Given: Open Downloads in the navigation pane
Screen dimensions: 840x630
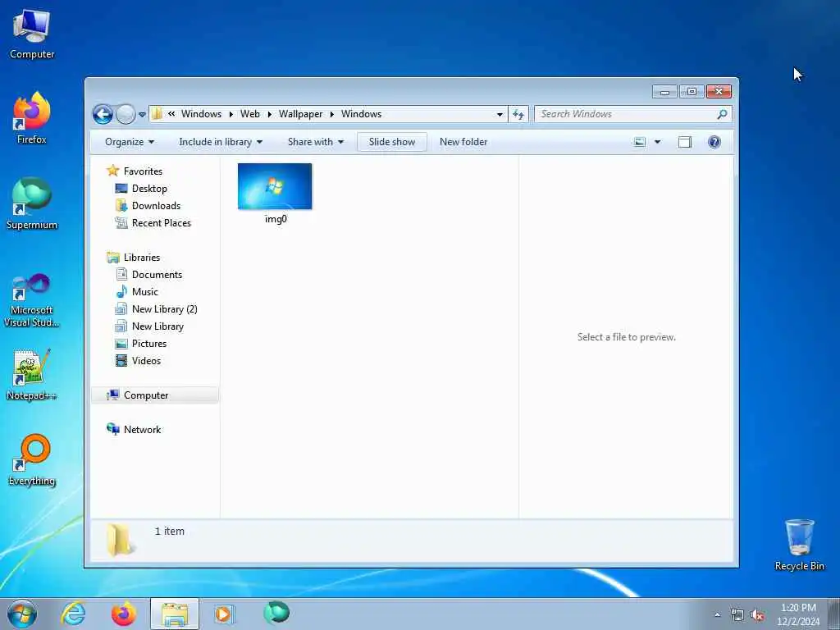Looking at the screenshot, I should pos(156,206).
